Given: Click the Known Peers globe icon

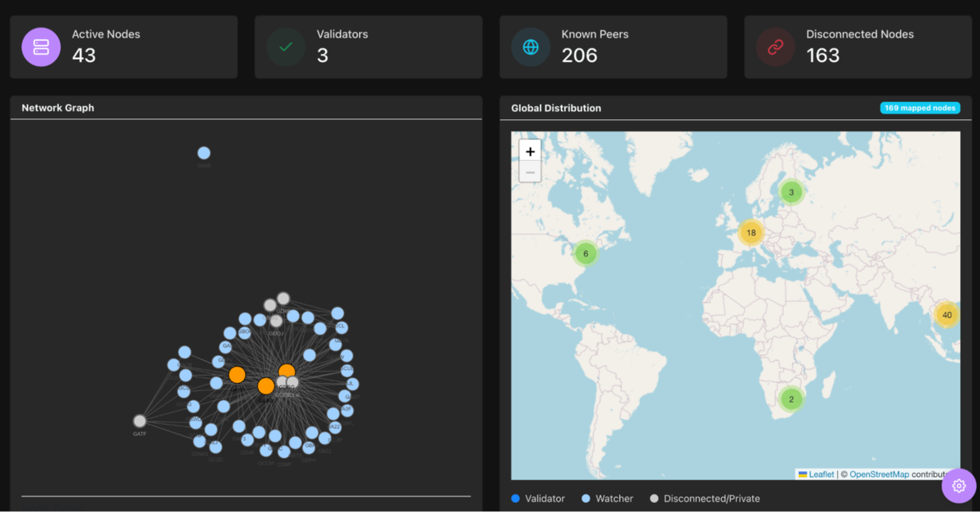Looking at the screenshot, I should 531,47.
